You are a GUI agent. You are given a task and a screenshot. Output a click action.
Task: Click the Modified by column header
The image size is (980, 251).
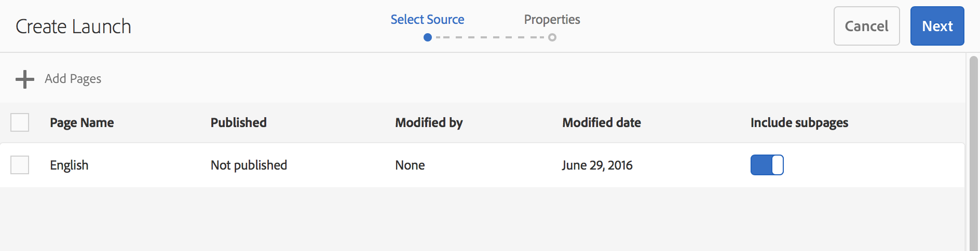[429, 123]
